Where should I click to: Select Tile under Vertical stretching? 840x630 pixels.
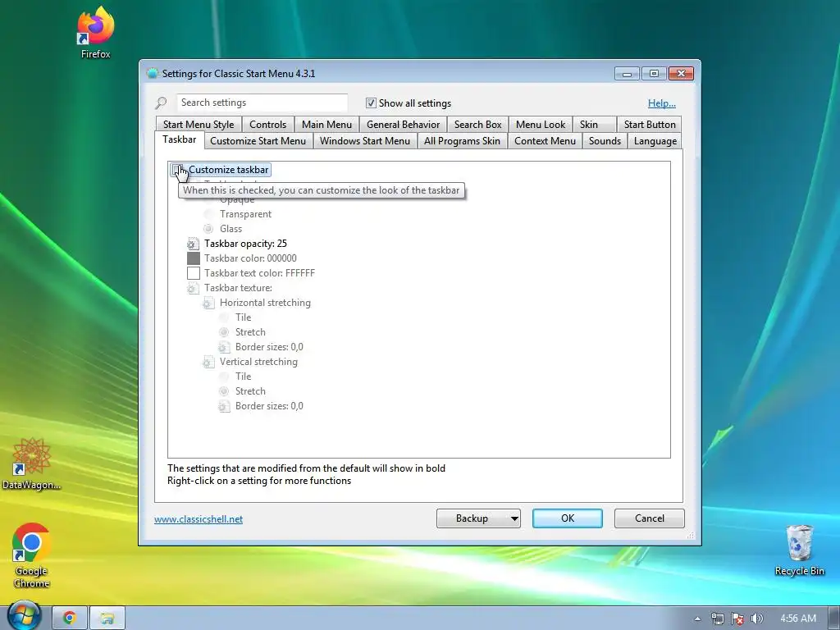point(224,377)
